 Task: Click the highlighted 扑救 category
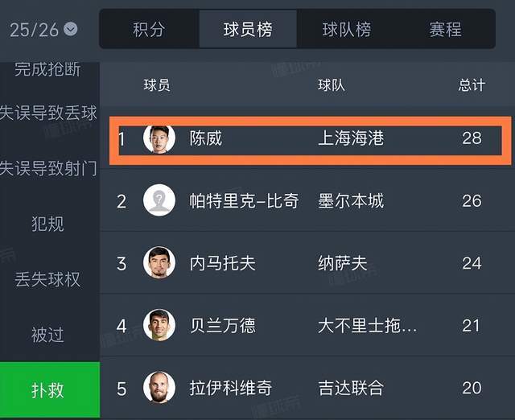coord(48,390)
